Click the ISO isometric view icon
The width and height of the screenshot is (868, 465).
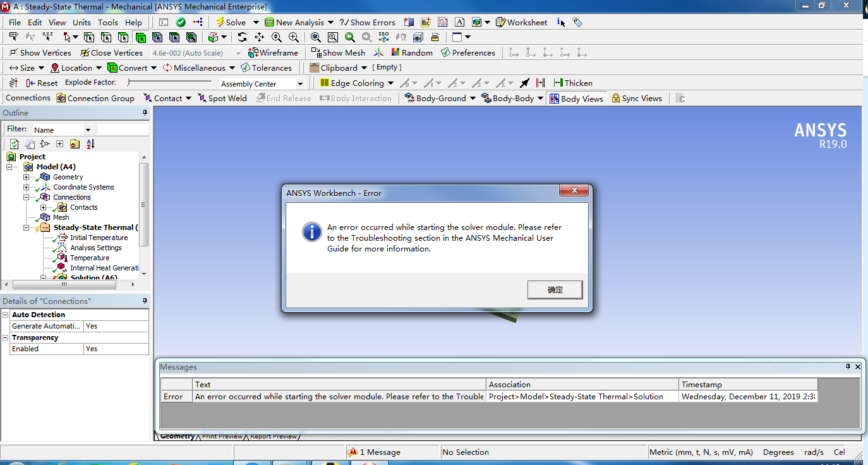click(383, 37)
